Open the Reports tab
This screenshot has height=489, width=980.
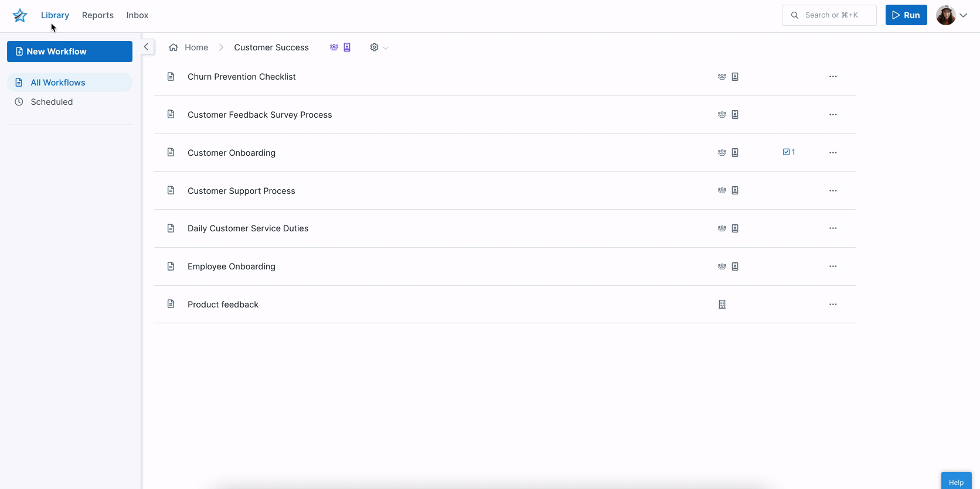click(x=98, y=15)
